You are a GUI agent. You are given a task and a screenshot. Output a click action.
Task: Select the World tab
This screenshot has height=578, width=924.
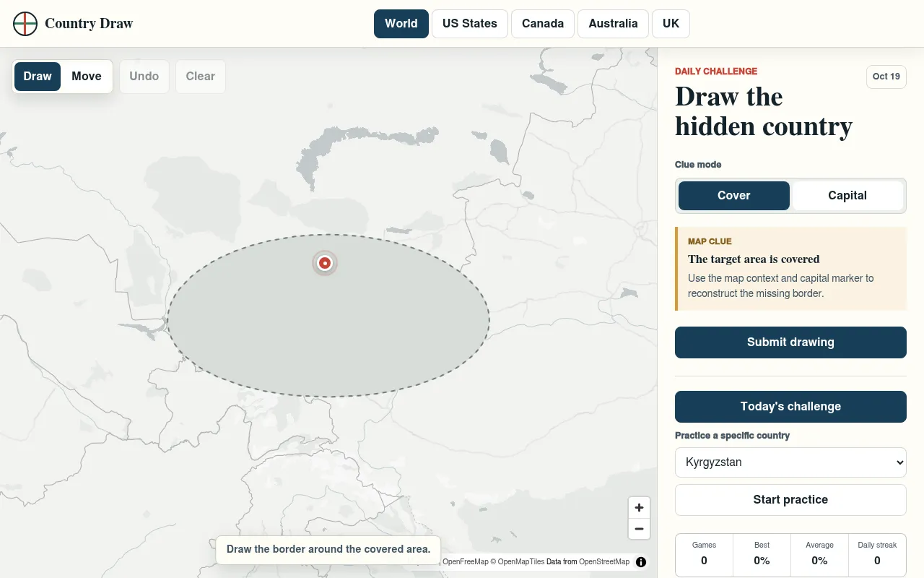pyautogui.click(x=401, y=24)
